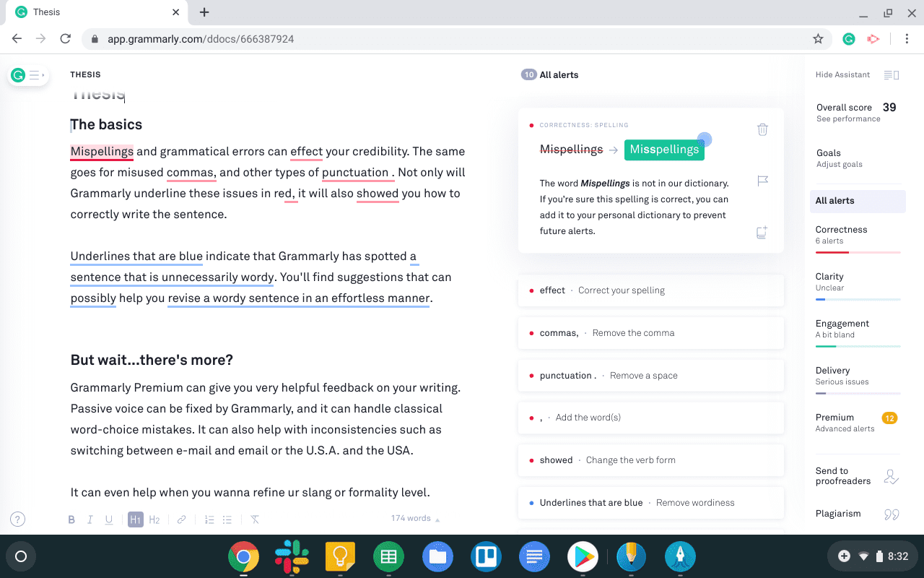Click the proofreaders checkmark-person icon
This screenshot has height=578, width=924.
pos(892,477)
